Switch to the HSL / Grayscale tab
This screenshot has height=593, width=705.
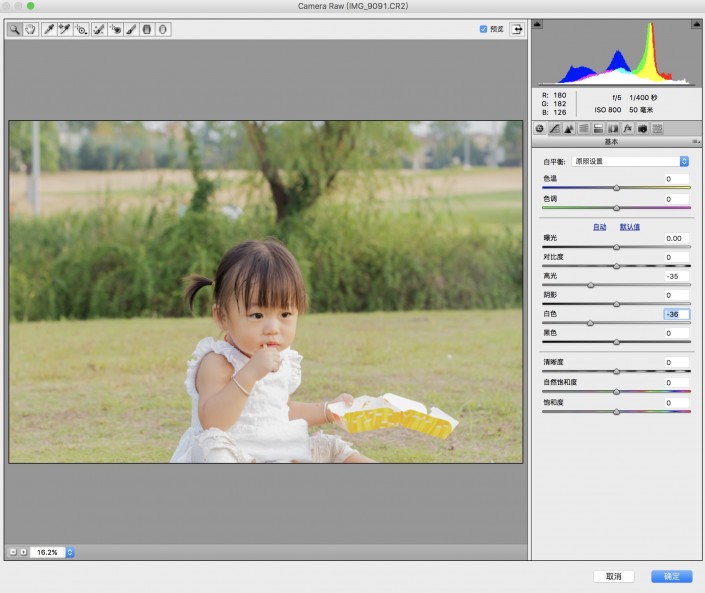click(583, 128)
